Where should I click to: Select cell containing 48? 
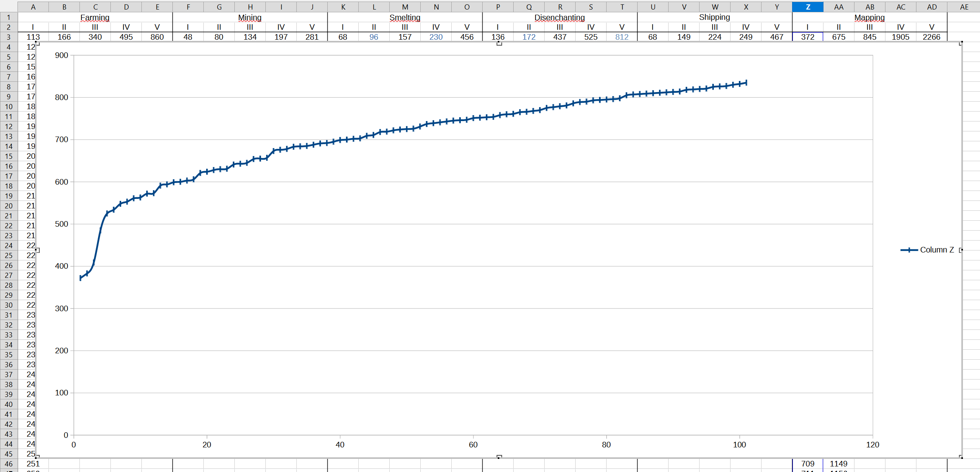[x=188, y=37]
